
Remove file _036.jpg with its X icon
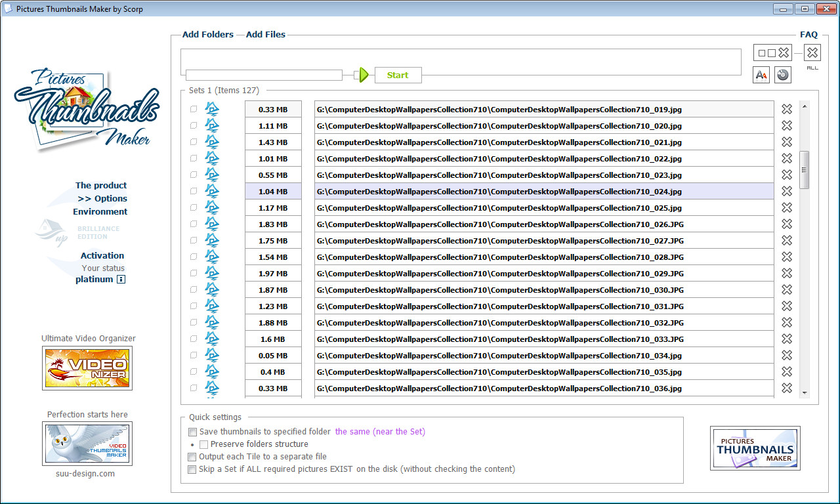pos(787,388)
